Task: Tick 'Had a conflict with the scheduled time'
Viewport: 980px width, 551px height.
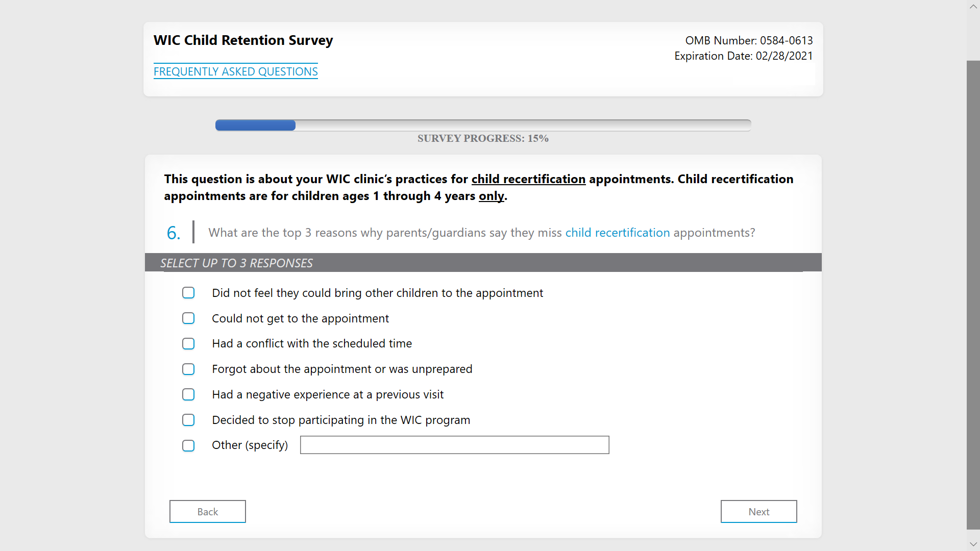Action: pyautogui.click(x=188, y=344)
